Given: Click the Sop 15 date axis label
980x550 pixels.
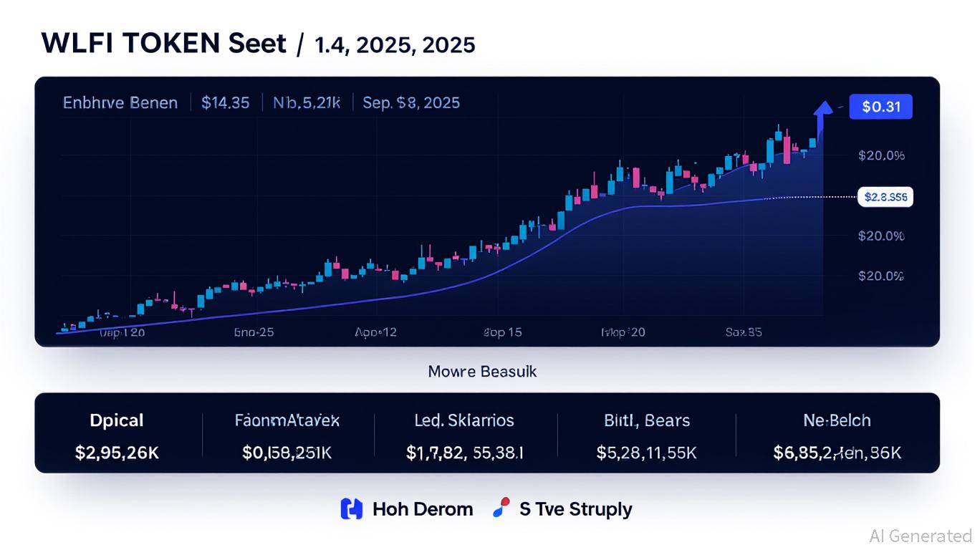Looking at the screenshot, I should (x=503, y=332).
